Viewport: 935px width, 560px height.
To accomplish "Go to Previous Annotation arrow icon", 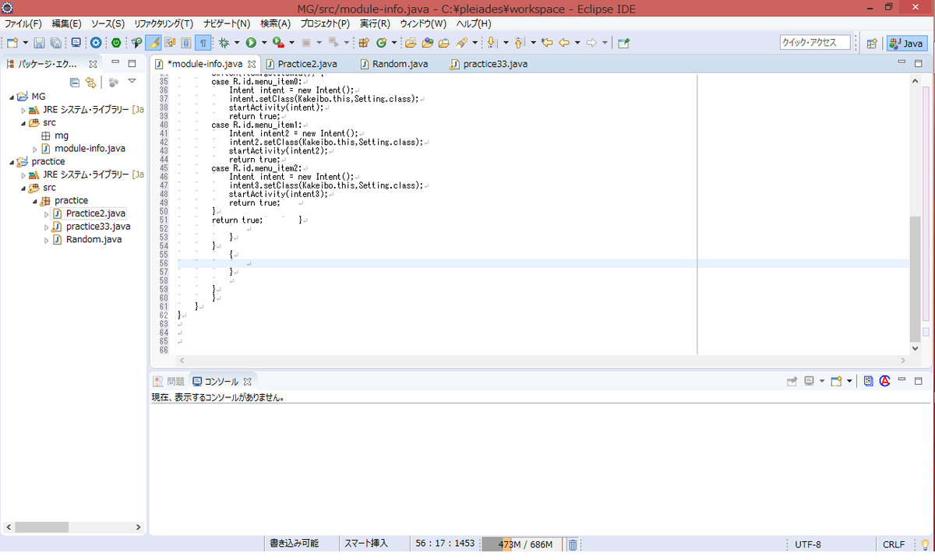I will tap(519, 43).
